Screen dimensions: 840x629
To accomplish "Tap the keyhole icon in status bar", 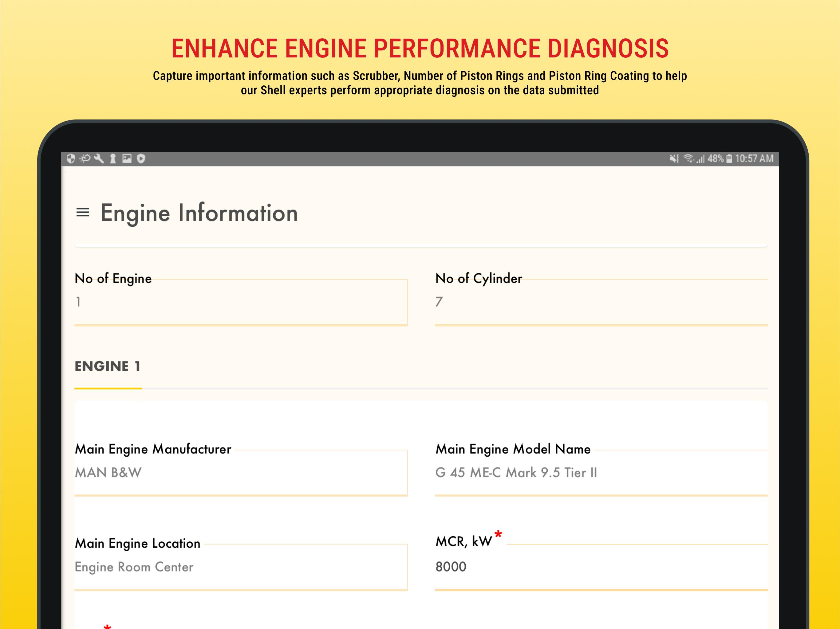I will pos(113,158).
